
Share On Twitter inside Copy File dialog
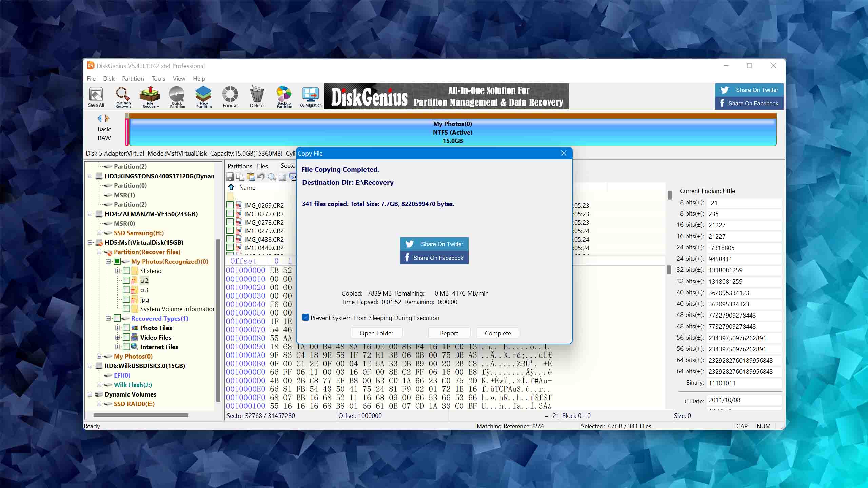434,244
